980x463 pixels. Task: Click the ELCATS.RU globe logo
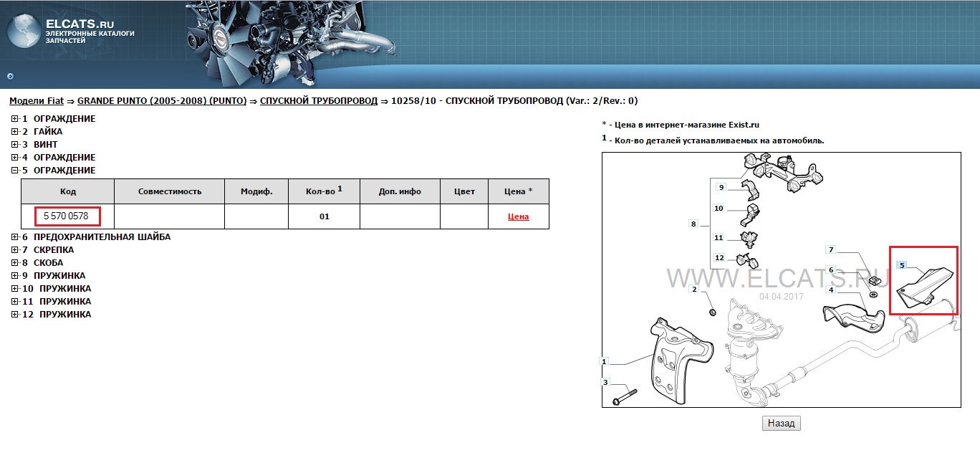click(24, 32)
